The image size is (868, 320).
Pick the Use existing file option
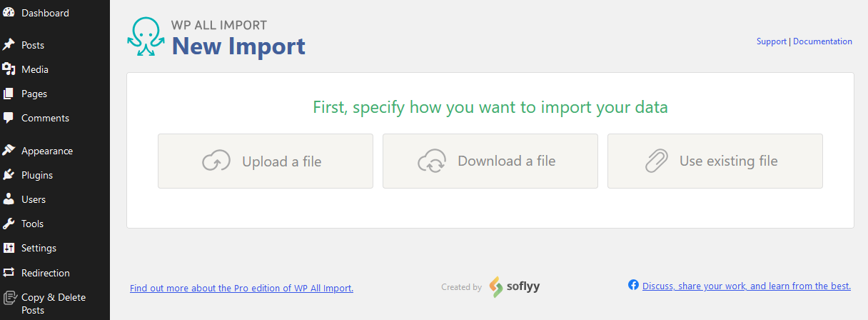point(715,161)
